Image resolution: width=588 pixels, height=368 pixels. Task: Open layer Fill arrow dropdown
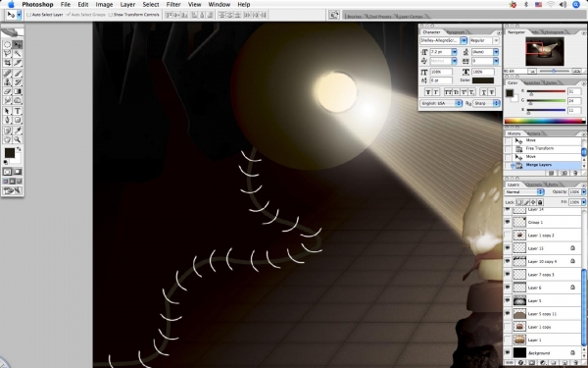583,202
